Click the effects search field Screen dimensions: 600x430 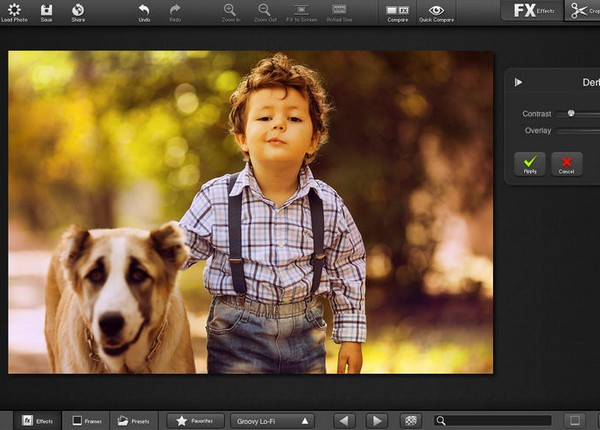pyautogui.click(x=493, y=421)
